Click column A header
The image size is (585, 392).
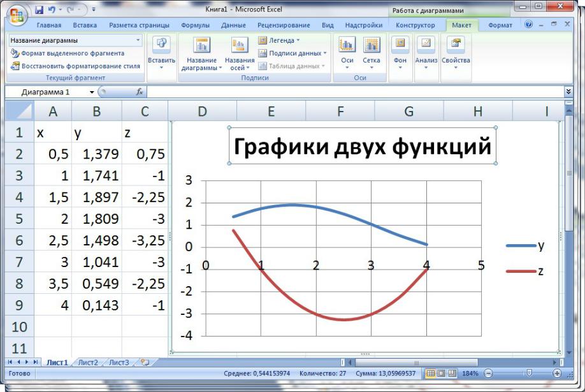(53, 112)
